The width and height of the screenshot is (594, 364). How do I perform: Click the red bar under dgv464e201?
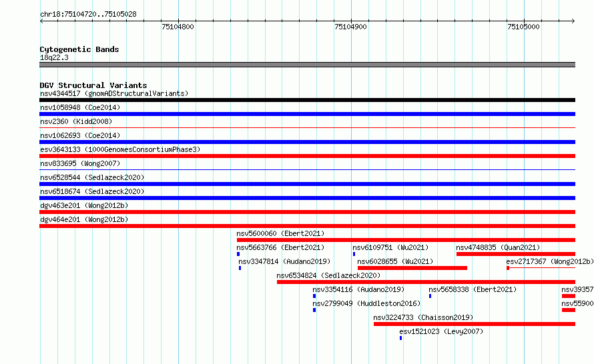[307, 226]
